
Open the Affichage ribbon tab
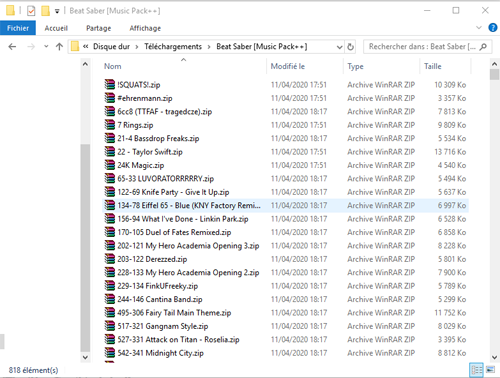pyautogui.click(x=145, y=28)
